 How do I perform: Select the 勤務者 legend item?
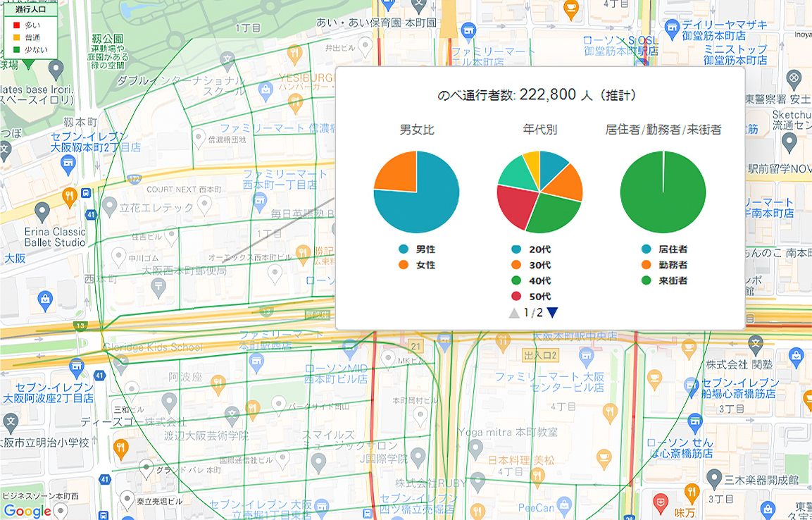tap(664, 265)
